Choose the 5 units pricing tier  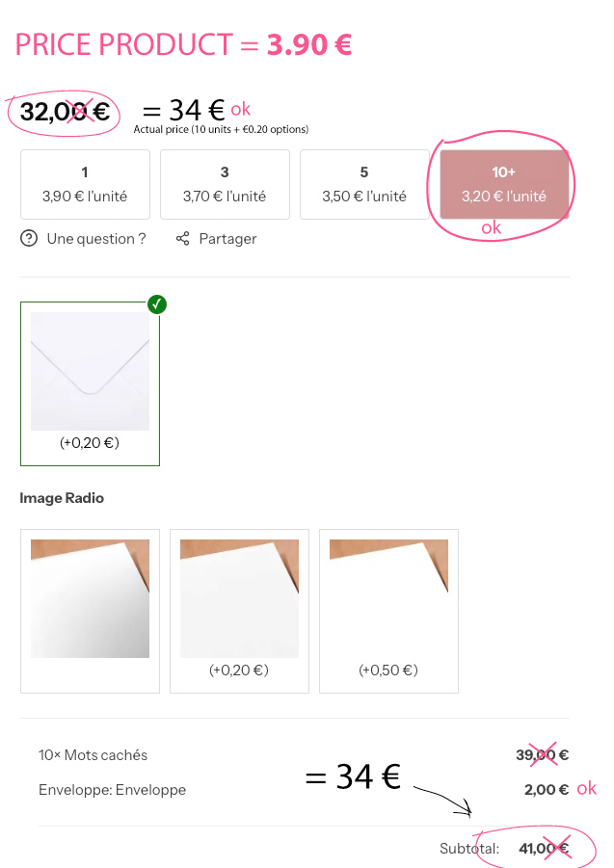tap(364, 184)
